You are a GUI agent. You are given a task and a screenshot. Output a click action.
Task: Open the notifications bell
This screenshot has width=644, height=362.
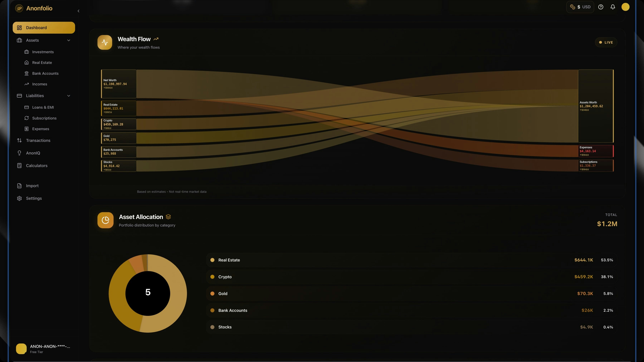pyautogui.click(x=613, y=7)
